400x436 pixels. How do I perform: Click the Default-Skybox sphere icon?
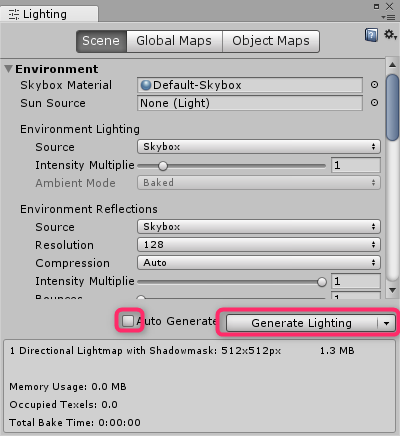pyautogui.click(x=146, y=85)
